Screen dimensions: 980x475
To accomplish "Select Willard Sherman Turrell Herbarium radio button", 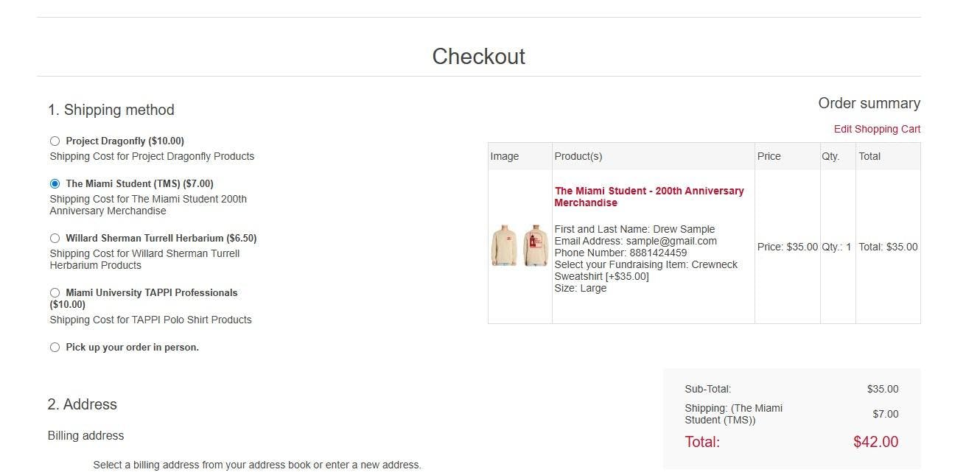I will click(55, 238).
